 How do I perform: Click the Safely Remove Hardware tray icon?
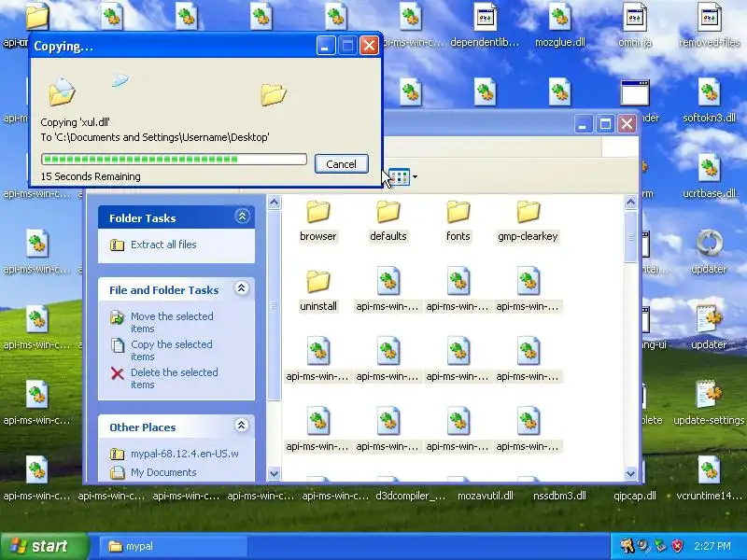pos(660,546)
